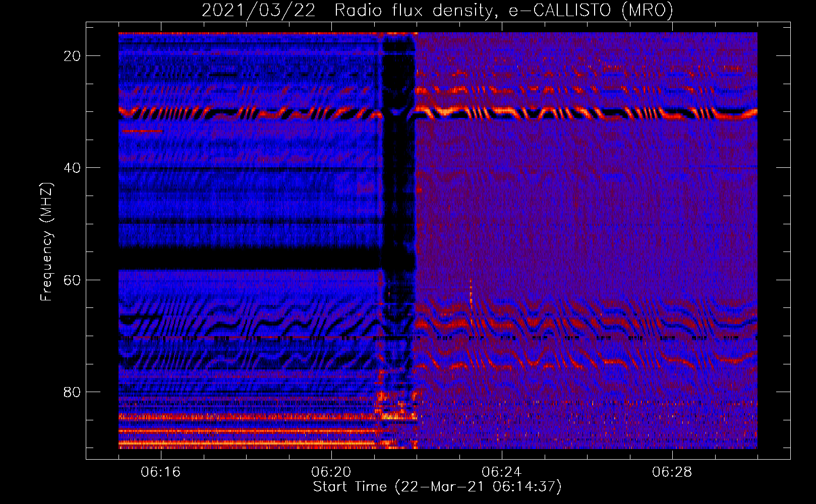
Task: Click the black horizontal band near 57 MHz
Action: (x=250, y=259)
